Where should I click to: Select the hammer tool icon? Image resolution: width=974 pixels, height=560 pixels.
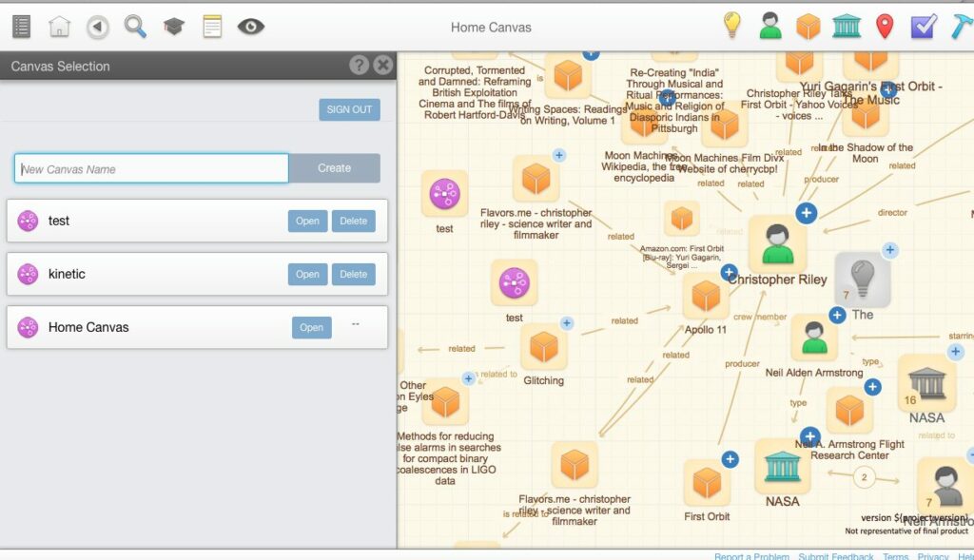click(963, 27)
